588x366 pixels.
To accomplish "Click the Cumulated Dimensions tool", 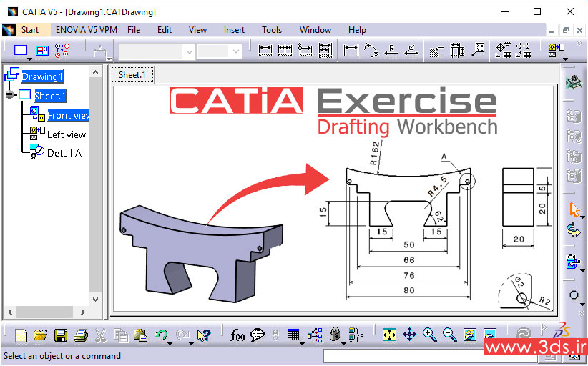I will [305, 51].
